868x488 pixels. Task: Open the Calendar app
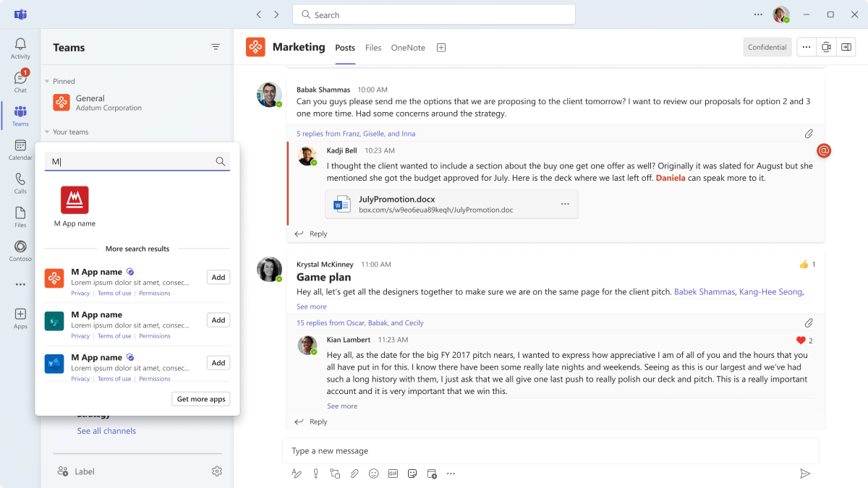click(20, 150)
